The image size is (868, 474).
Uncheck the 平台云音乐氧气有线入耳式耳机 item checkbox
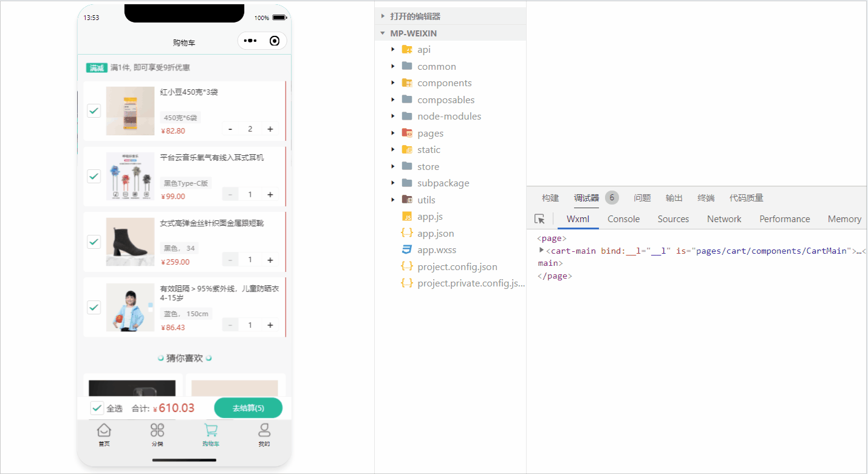pyautogui.click(x=94, y=176)
